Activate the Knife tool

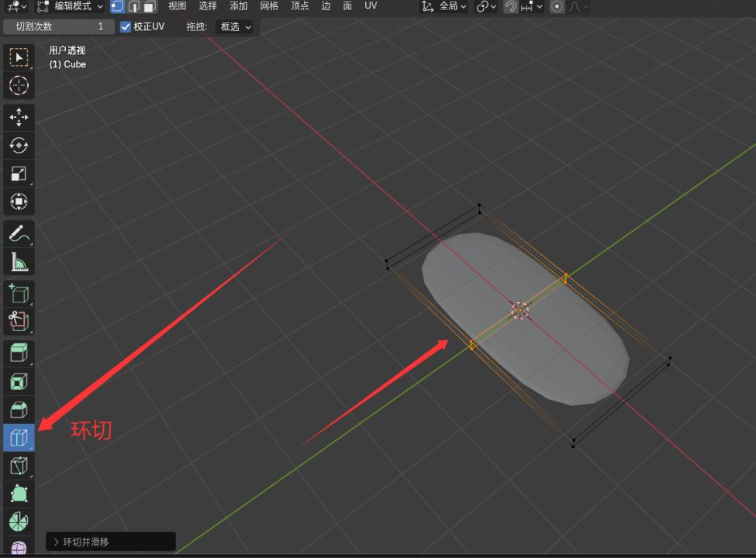coord(19,466)
